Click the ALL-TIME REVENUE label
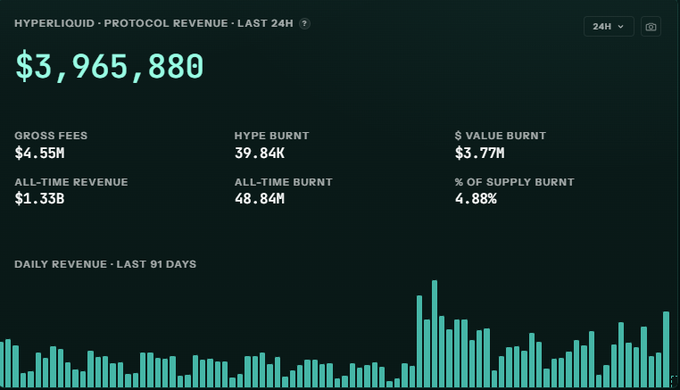 pos(71,182)
